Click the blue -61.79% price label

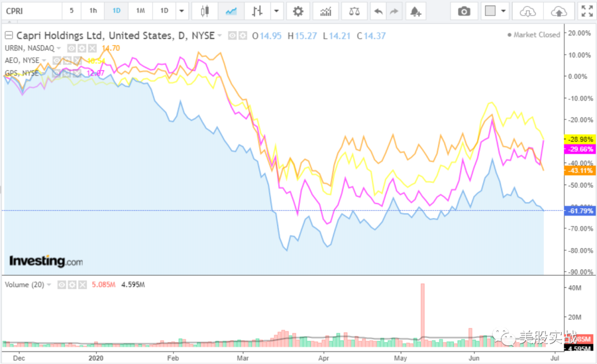[579, 210]
